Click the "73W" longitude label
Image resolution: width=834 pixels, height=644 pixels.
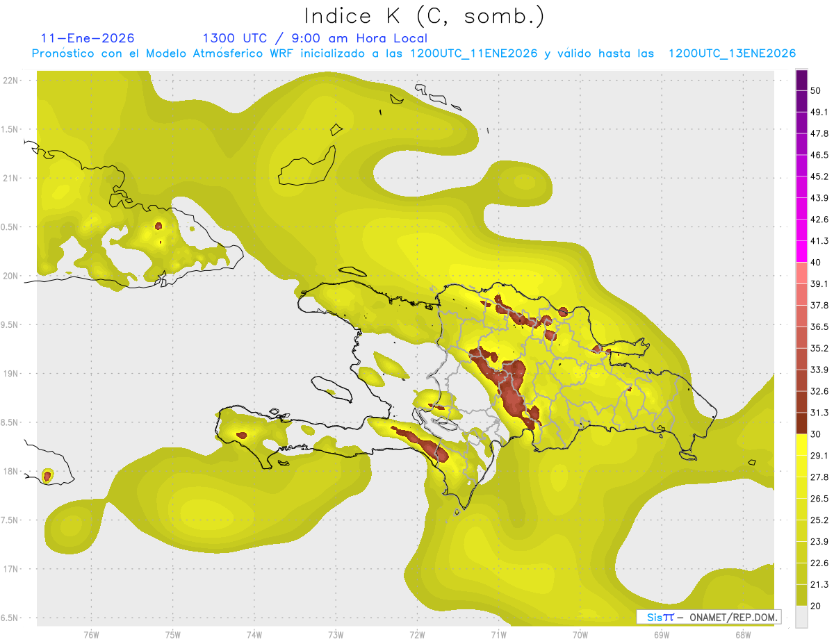point(336,635)
